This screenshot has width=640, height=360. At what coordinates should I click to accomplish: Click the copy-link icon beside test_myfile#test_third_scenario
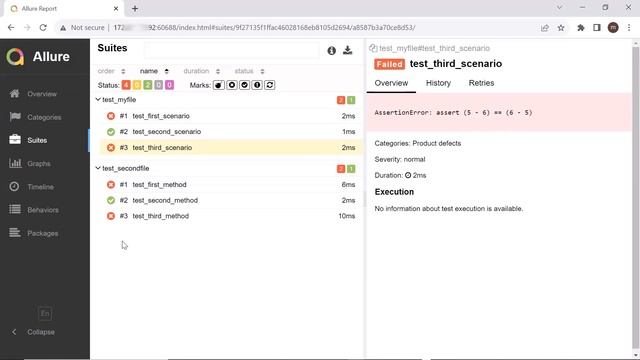click(x=373, y=48)
